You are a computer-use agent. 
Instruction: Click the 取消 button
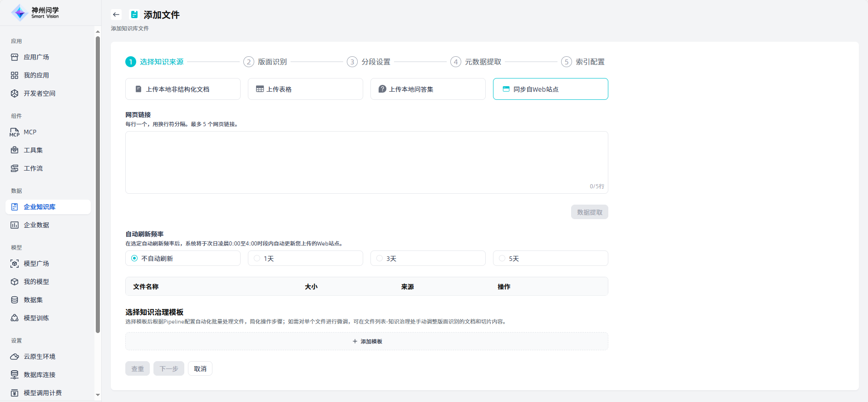[x=200, y=369]
